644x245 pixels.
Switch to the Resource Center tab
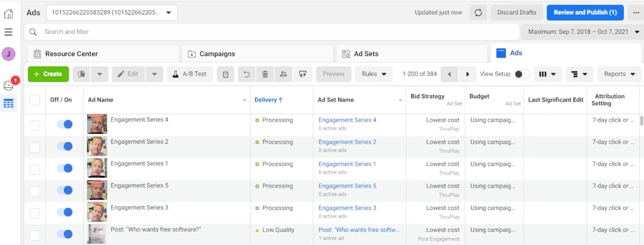[103, 54]
